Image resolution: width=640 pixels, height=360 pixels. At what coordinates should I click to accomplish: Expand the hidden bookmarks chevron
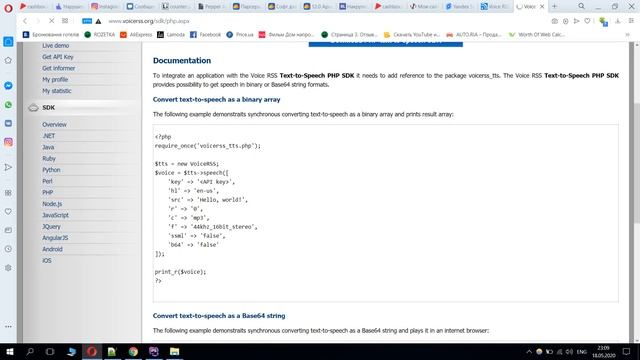coord(628,35)
